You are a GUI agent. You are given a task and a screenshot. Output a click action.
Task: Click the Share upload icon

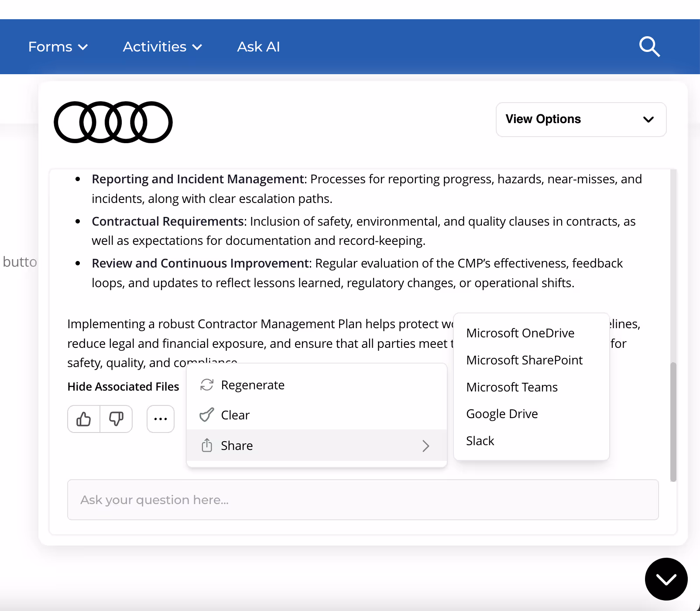[x=207, y=445]
